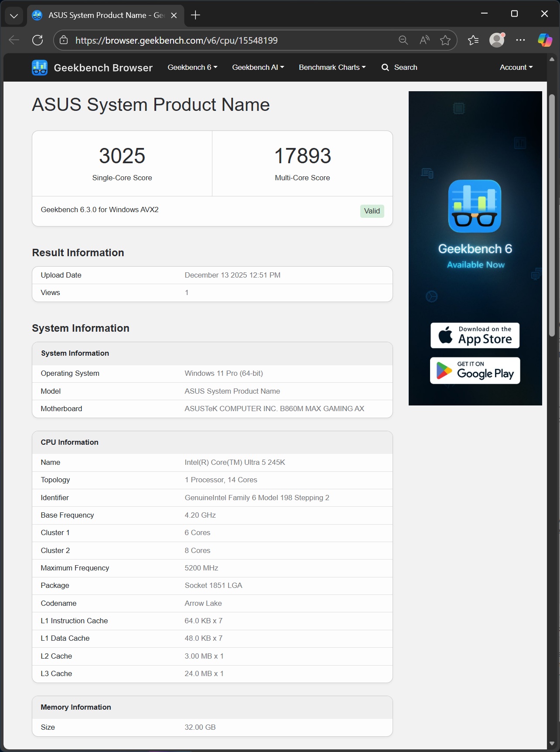Refresh the page with the reload icon
Screen dimensions: 560x752
[x=38, y=40]
